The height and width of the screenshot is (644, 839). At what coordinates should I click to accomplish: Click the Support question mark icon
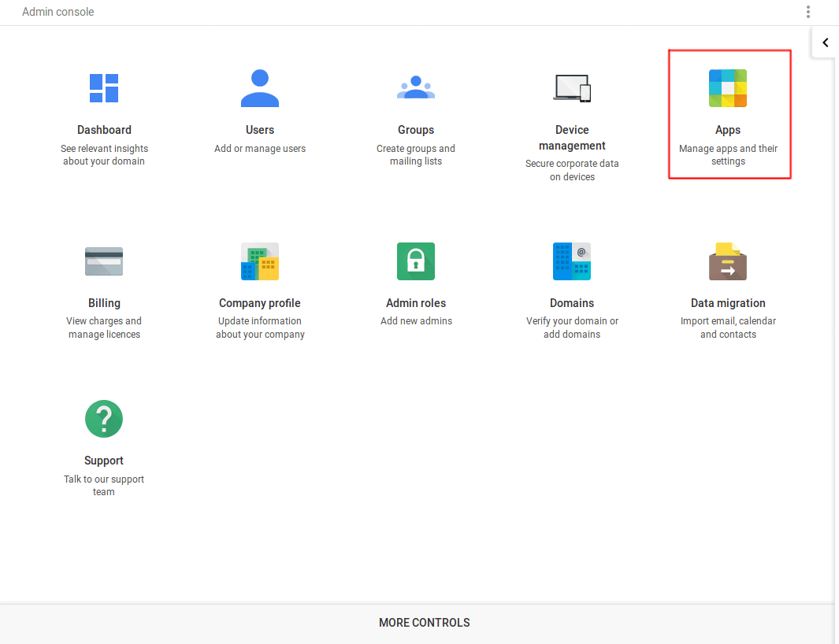click(x=104, y=419)
